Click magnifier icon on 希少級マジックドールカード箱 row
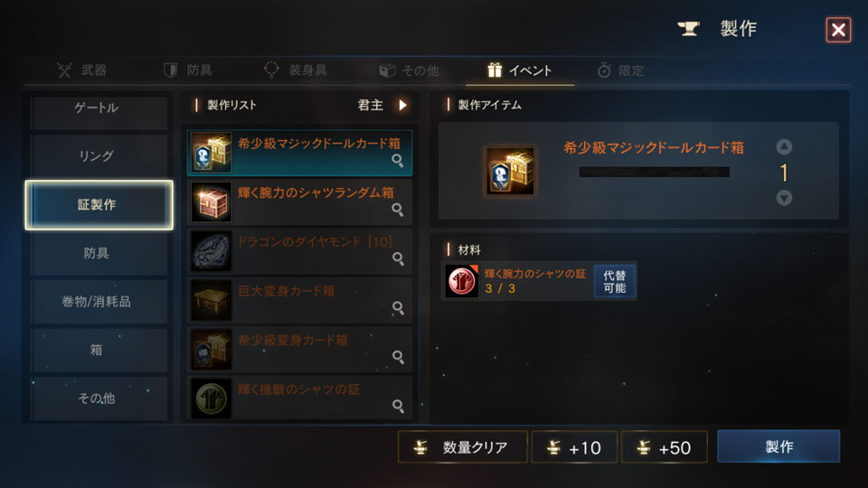The image size is (868, 488). [x=398, y=161]
